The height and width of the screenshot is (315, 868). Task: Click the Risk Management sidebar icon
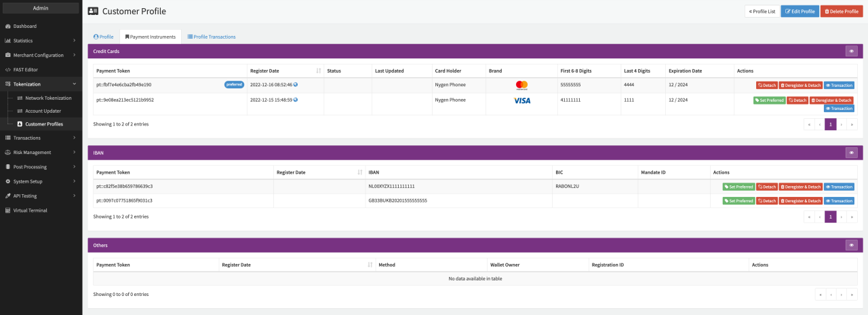[x=7, y=152]
